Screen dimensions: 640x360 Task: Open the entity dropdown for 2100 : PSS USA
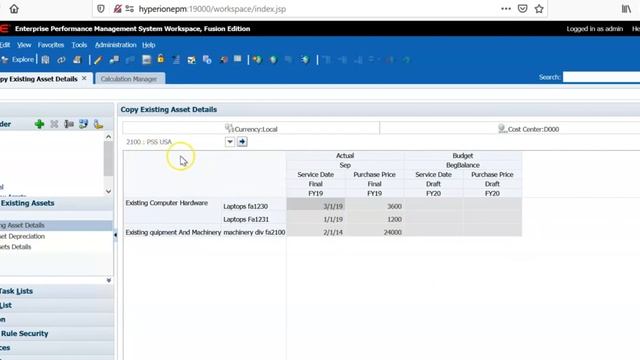pos(230,142)
